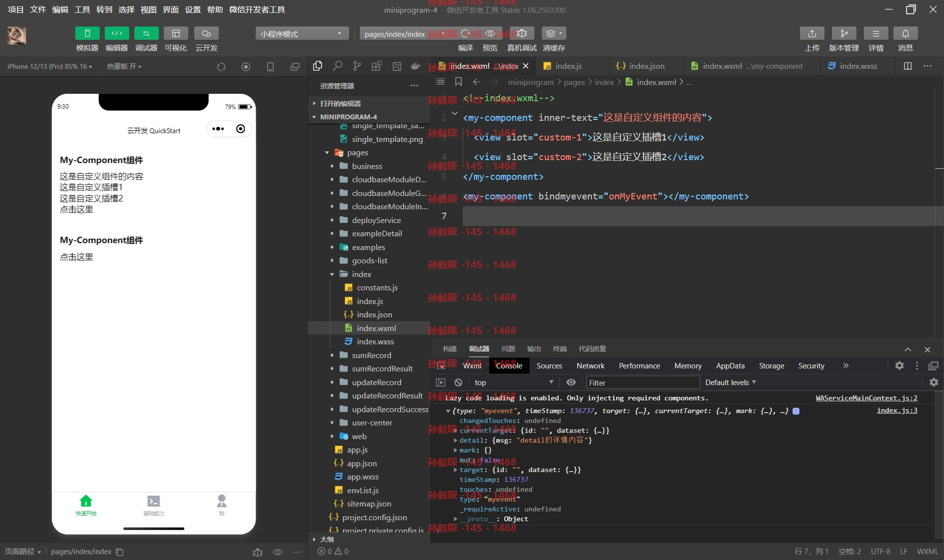The height and width of the screenshot is (560, 944).
Task: Open the Search icon in sidebar
Action: tap(337, 66)
